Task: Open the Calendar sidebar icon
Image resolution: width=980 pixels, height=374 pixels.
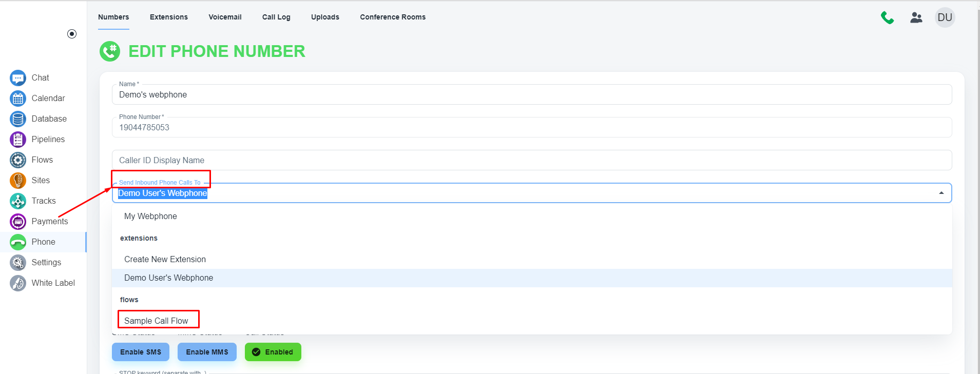Action: pyautogui.click(x=18, y=99)
